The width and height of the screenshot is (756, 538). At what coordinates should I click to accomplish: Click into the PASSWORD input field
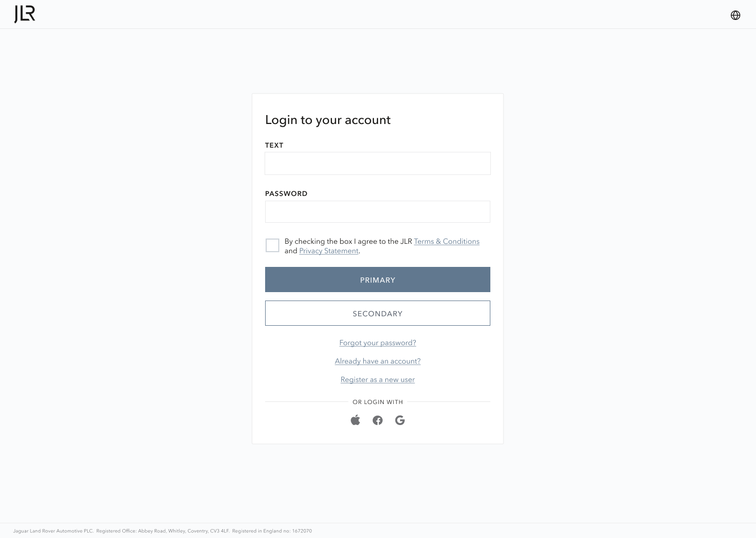coord(377,212)
